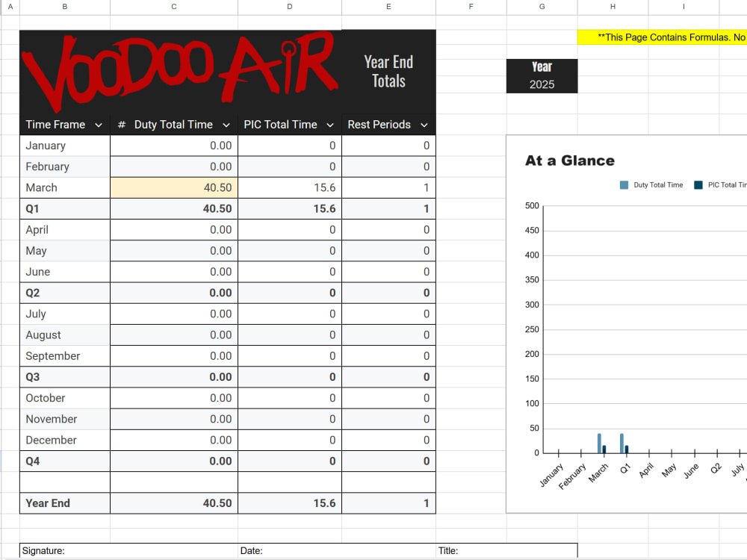
Task: Select the Year End PIC total 15.6
Action: (290, 503)
